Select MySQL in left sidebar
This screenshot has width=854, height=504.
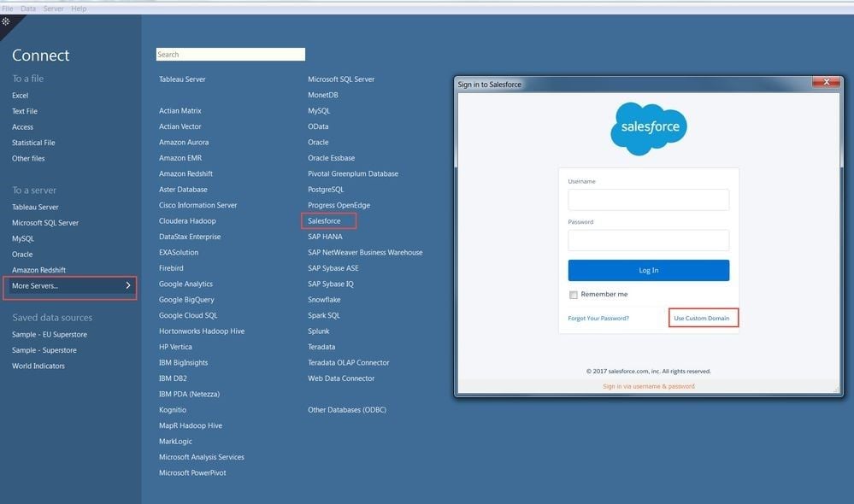[x=23, y=238]
